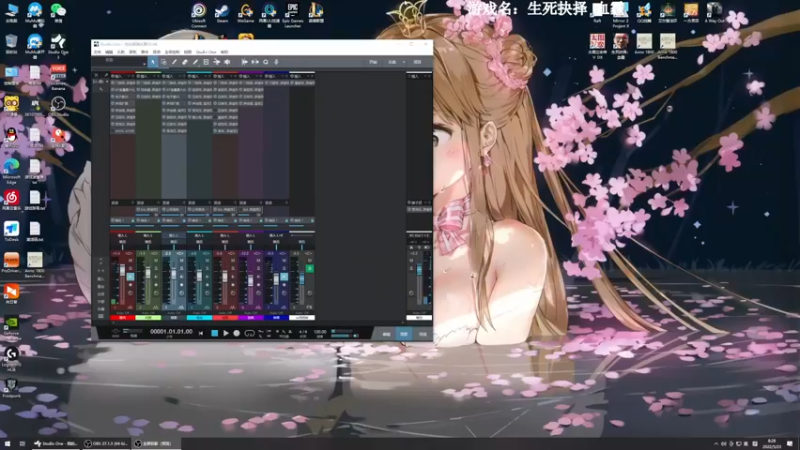Click the console close X icon
The height and width of the screenshot is (450, 800).
(x=96, y=75)
